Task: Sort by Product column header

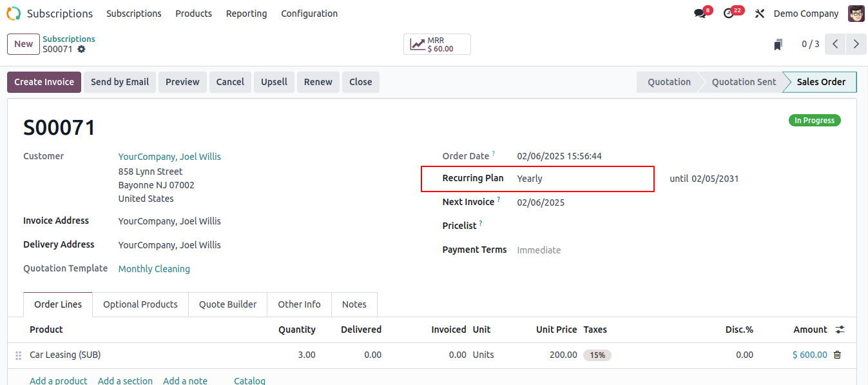Action: coord(46,330)
